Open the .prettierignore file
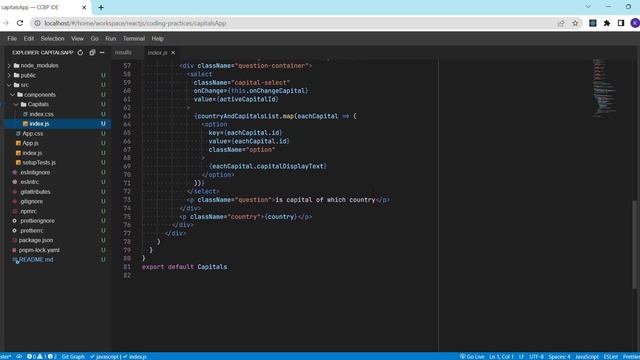Image resolution: width=640 pixels, height=360 pixels. [37, 221]
